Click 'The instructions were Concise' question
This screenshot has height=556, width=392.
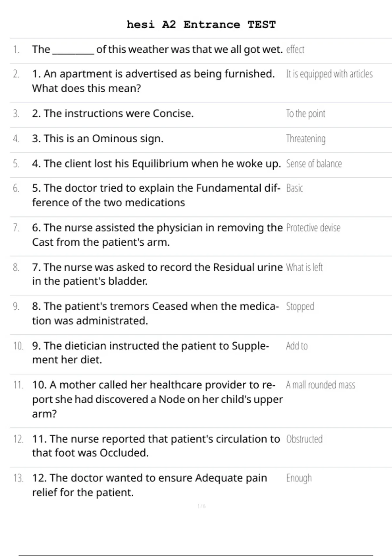[x=113, y=113]
